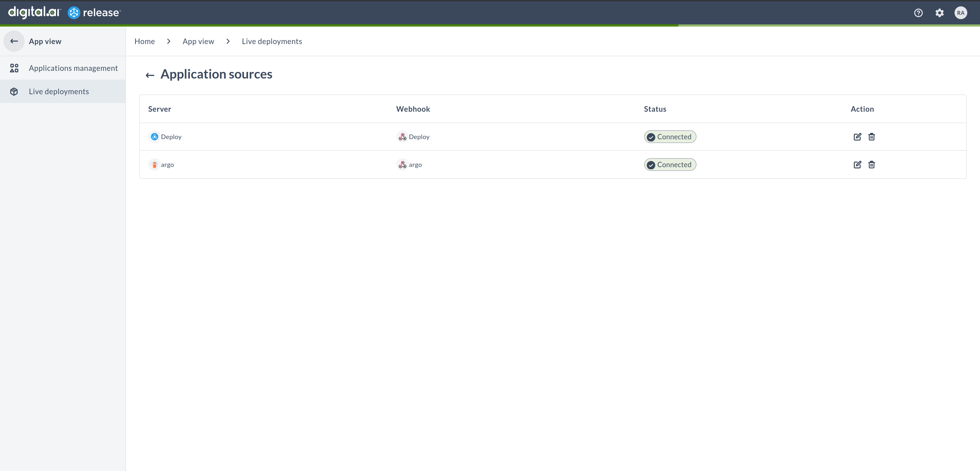Screen dimensions: 980x471
Task: Click the settings gear icon
Action: tap(940, 12)
